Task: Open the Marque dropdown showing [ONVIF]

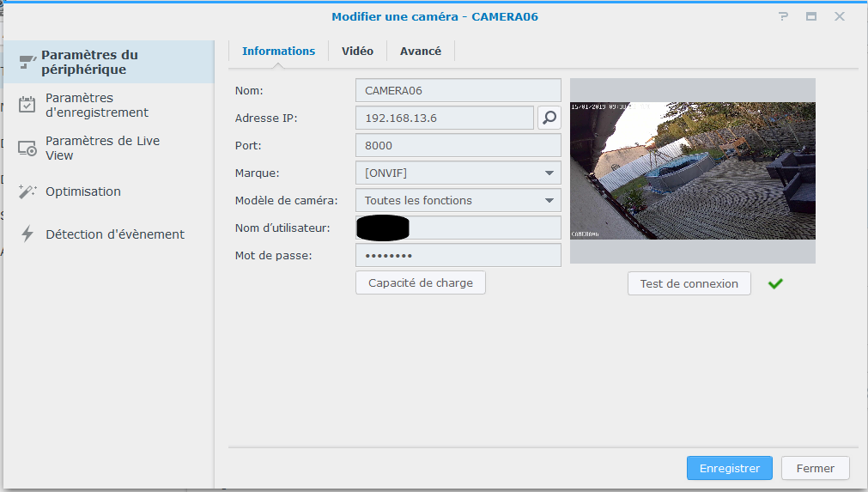Action: pos(458,173)
